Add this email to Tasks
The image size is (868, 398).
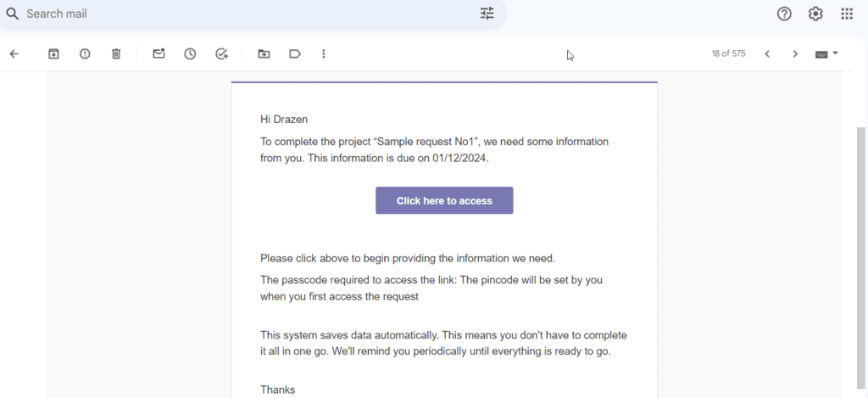coord(221,53)
